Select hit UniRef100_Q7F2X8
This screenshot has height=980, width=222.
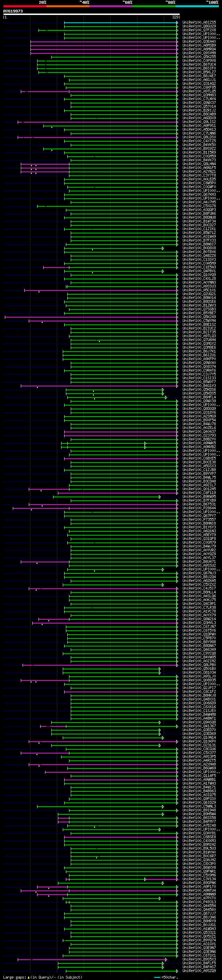[x=199, y=31]
